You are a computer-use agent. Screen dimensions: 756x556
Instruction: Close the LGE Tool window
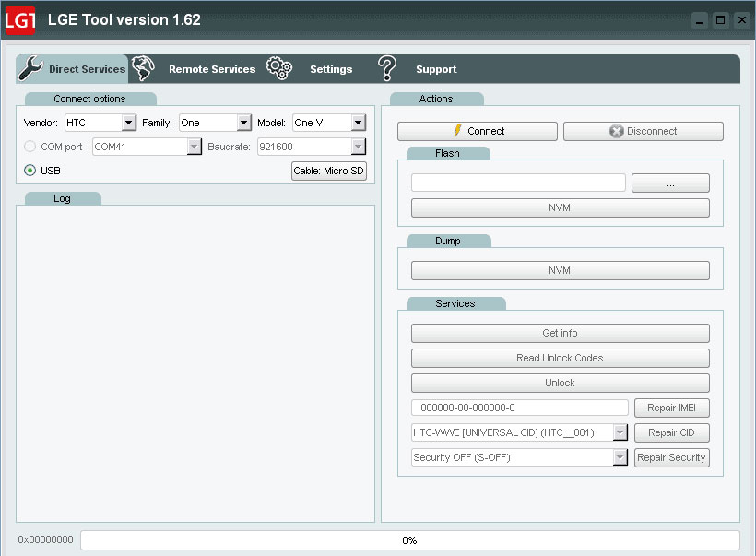coord(742,20)
